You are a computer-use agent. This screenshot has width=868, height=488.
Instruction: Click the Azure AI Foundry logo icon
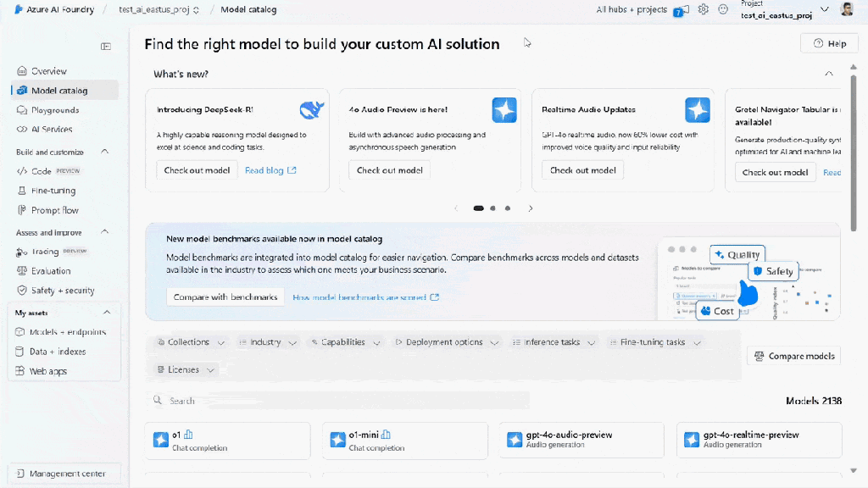pyautogui.click(x=19, y=9)
